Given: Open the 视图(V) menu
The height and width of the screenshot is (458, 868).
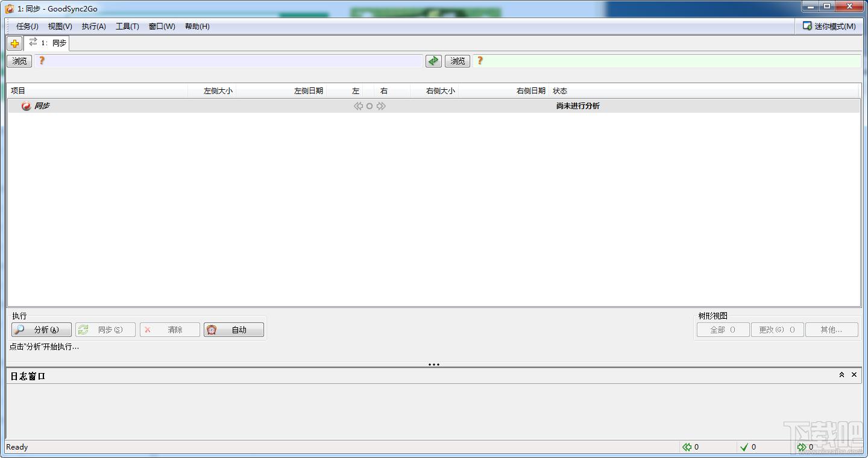Looking at the screenshot, I should click(60, 27).
